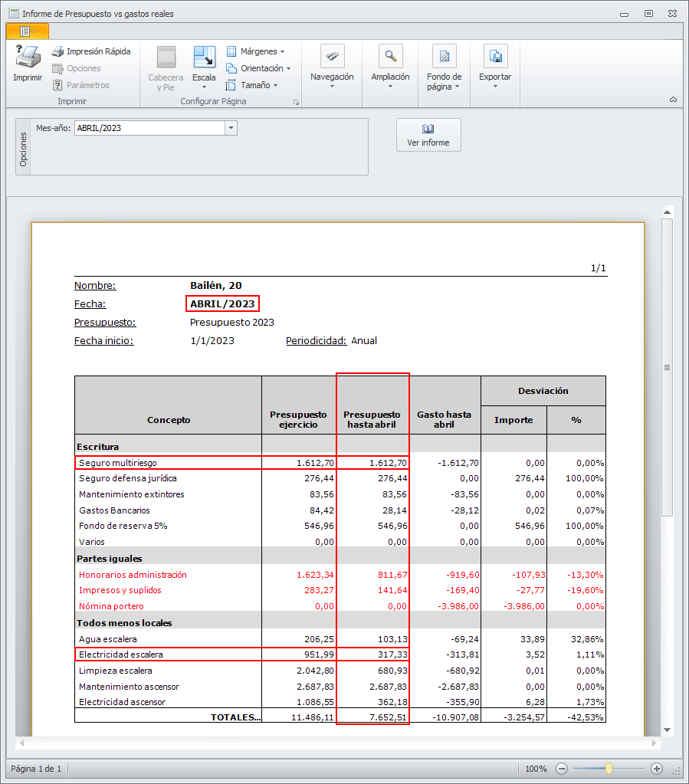Click the zoom slider handle
Image resolution: width=689 pixels, height=784 pixels.
click(609, 769)
